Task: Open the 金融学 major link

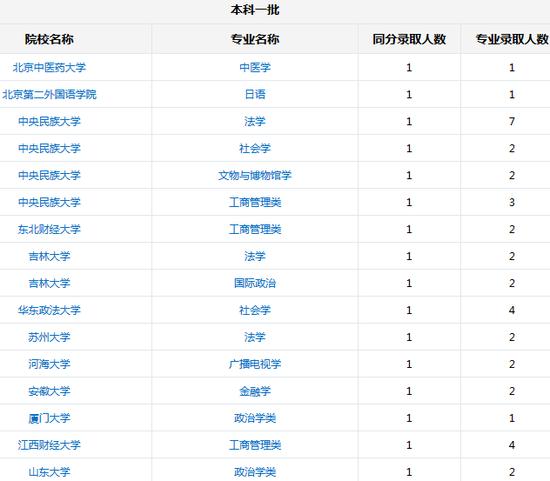Action: [x=255, y=391]
